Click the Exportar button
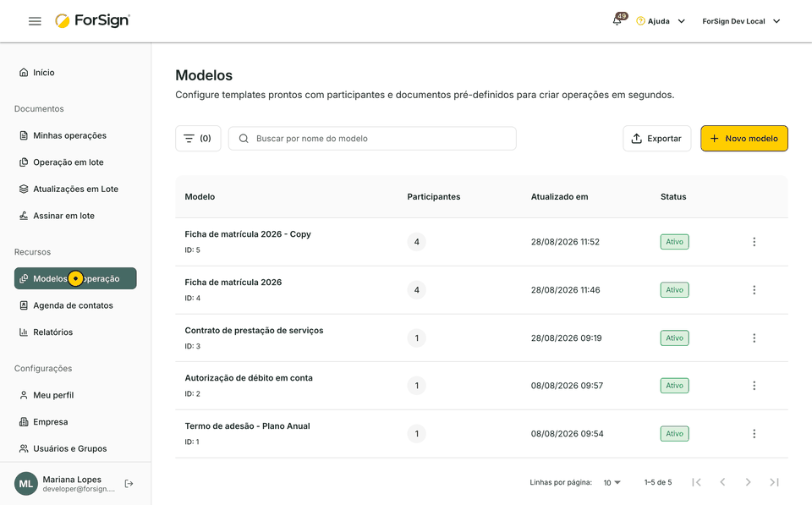 pyautogui.click(x=656, y=138)
